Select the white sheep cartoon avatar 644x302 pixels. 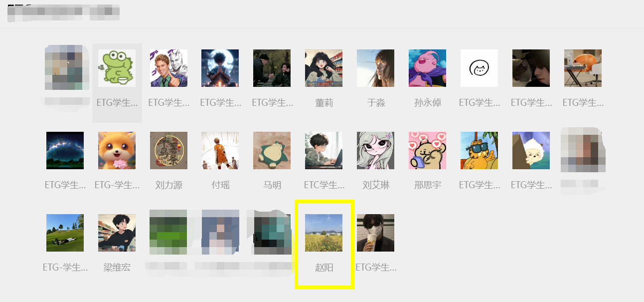pos(531,150)
